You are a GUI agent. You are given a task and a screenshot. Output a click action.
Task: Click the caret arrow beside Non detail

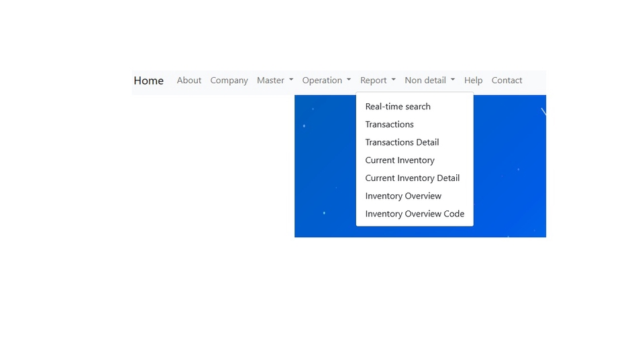pyautogui.click(x=453, y=80)
